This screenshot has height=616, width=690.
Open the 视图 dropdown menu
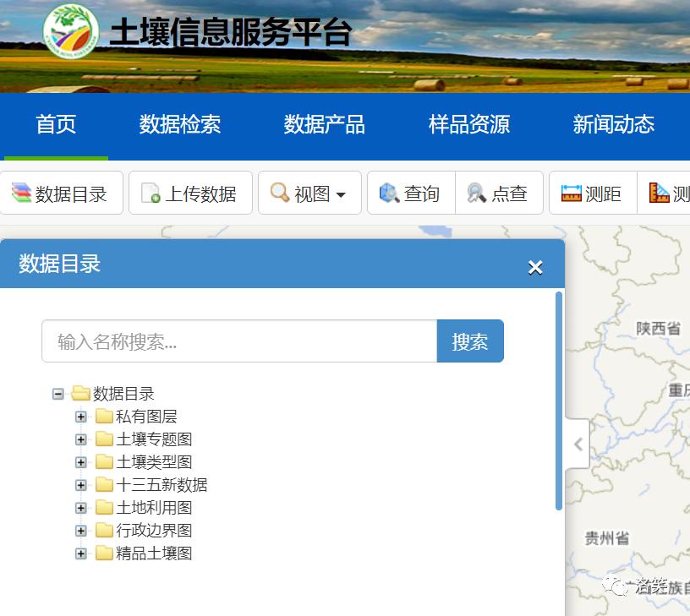point(309,193)
